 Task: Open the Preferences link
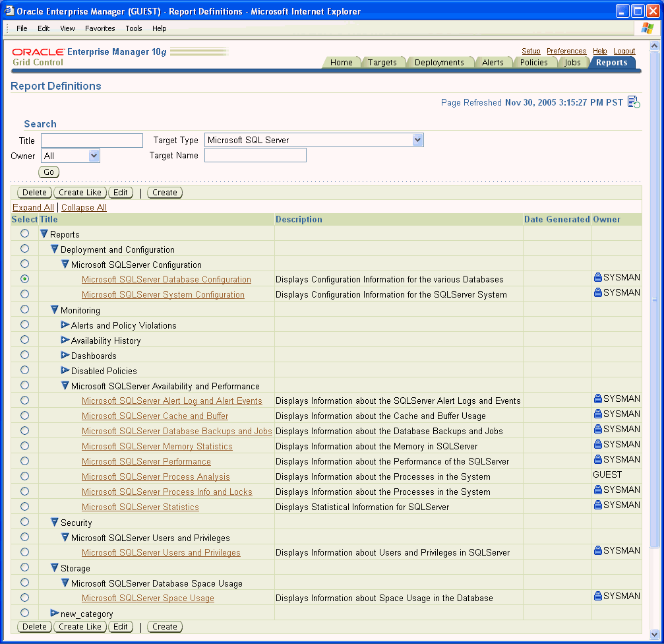pos(566,51)
